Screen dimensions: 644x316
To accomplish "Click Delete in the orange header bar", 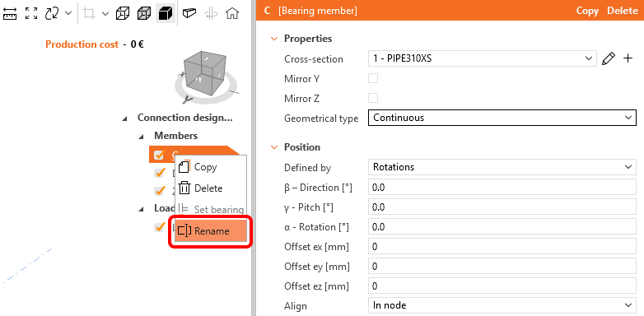I will 623,11.
